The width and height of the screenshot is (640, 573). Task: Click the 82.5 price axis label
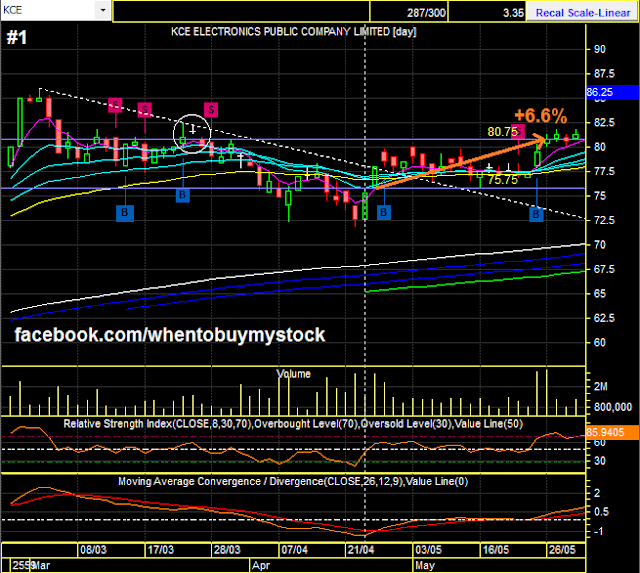click(x=604, y=122)
